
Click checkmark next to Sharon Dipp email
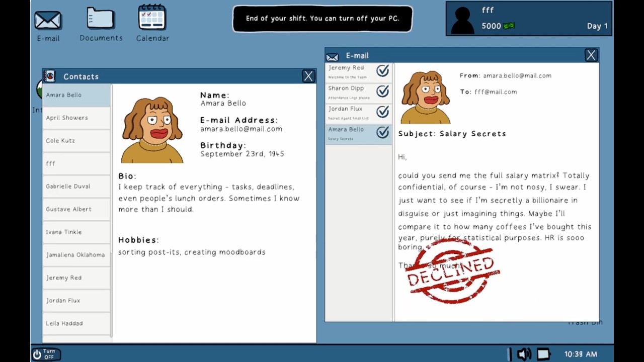point(382,91)
